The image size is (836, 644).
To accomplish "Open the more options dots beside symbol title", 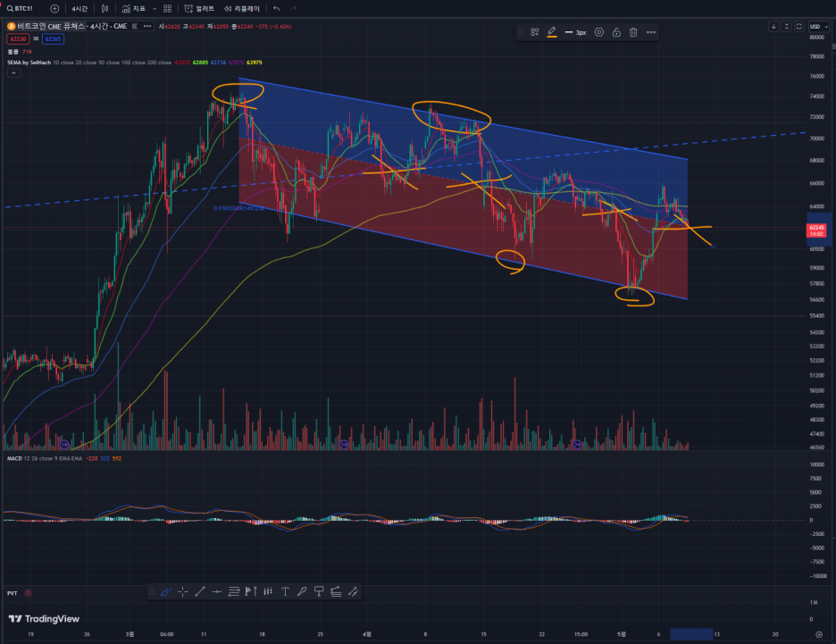I will [x=147, y=26].
